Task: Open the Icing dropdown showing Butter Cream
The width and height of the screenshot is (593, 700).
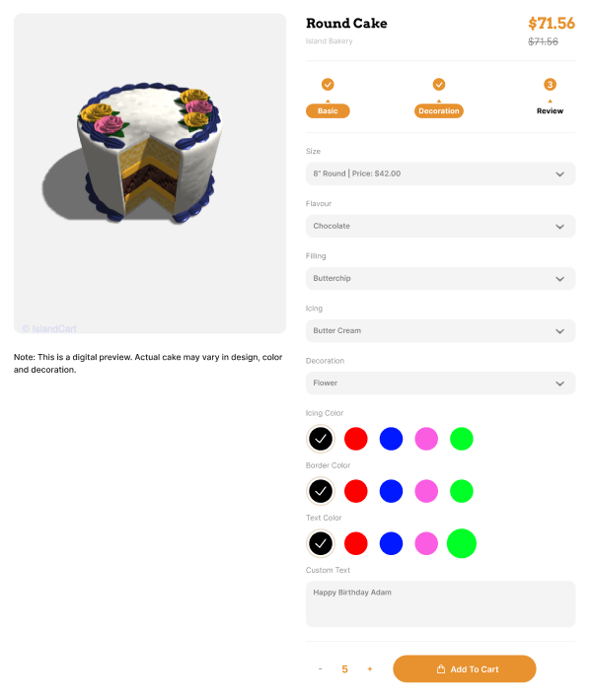Action: (441, 331)
